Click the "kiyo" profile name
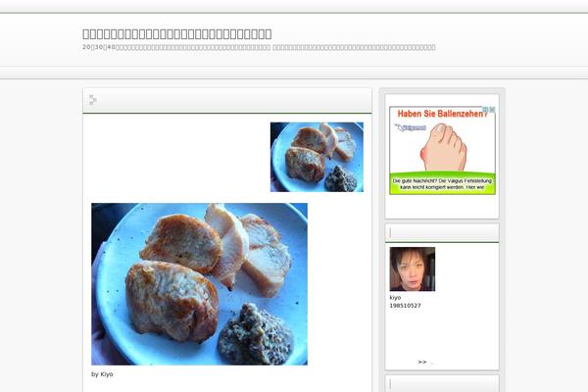 click(x=395, y=298)
